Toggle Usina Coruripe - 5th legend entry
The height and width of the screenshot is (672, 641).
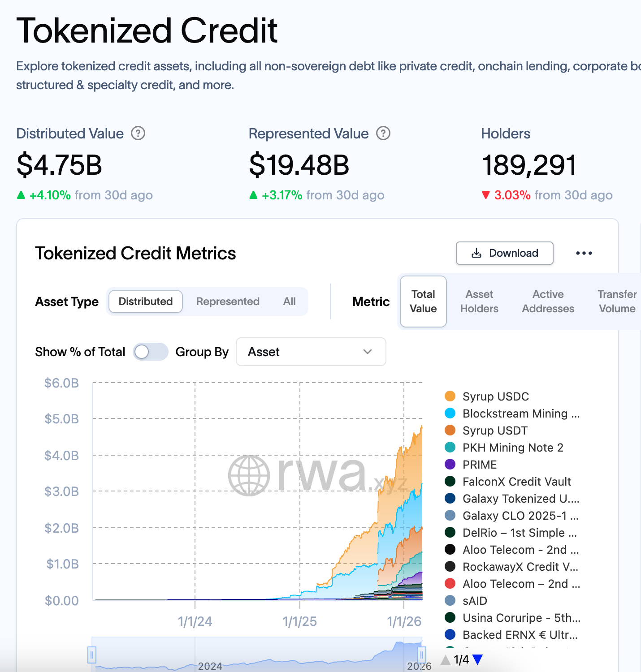(x=513, y=618)
